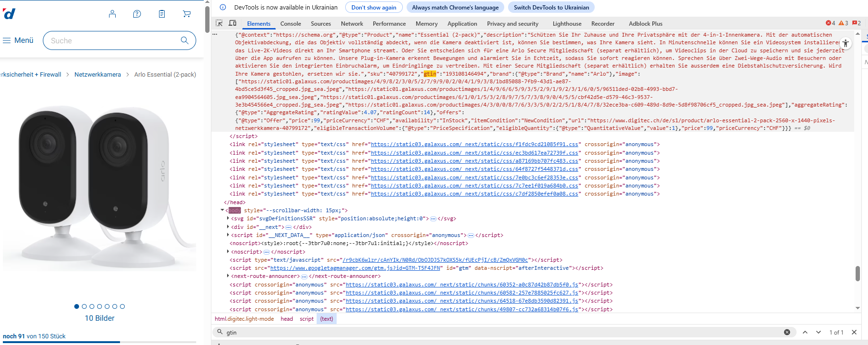The image size is (868, 345).
Task: Click the digitec logo
Action: [9, 14]
